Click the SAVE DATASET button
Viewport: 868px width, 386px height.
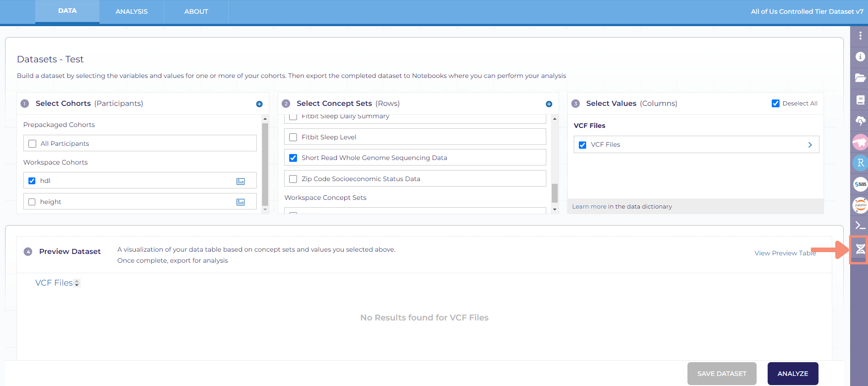tap(722, 374)
